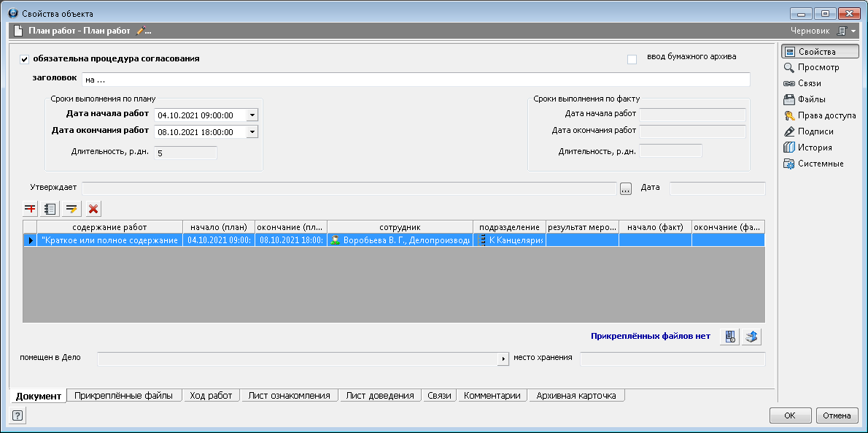Toggle обязательна процедура согласования checkbox

[25, 59]
